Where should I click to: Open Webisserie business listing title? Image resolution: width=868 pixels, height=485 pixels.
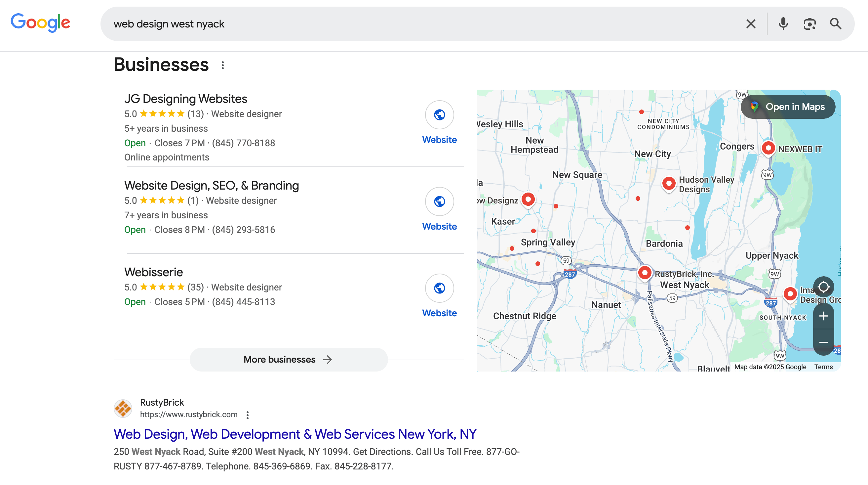(x=154, y=272)
